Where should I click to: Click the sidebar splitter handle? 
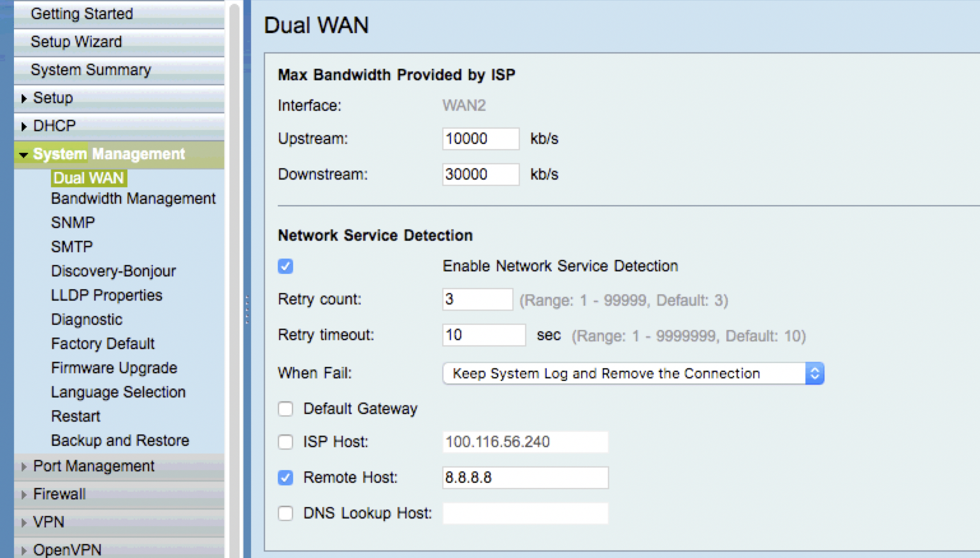(x=247, y=310)
